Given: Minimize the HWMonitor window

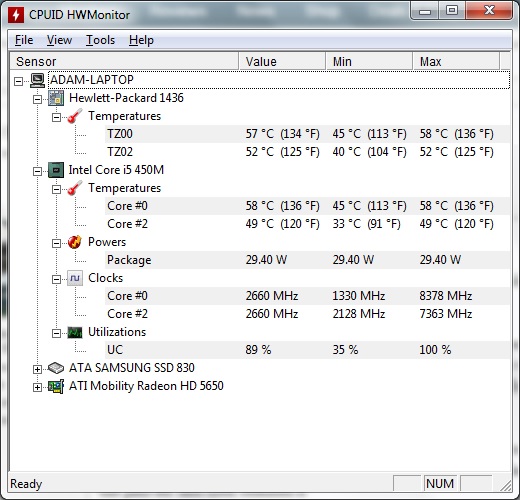Looking at the screenshot, I should point(425,11).
